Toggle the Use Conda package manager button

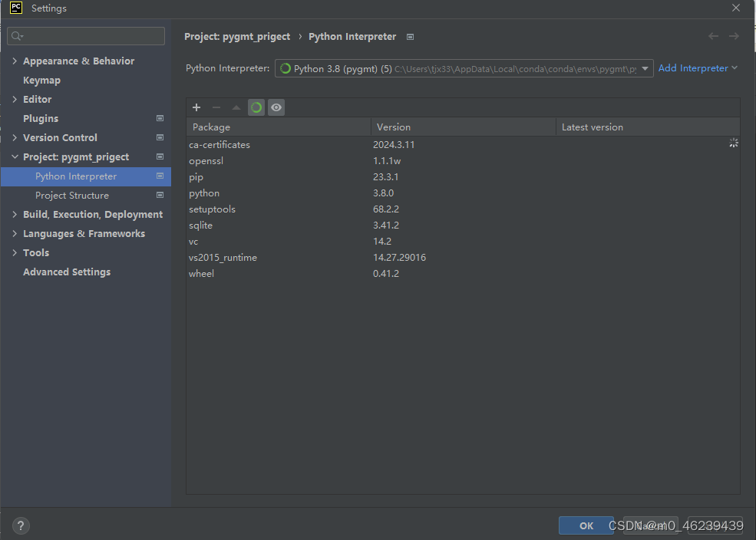(x=256, y=107)
